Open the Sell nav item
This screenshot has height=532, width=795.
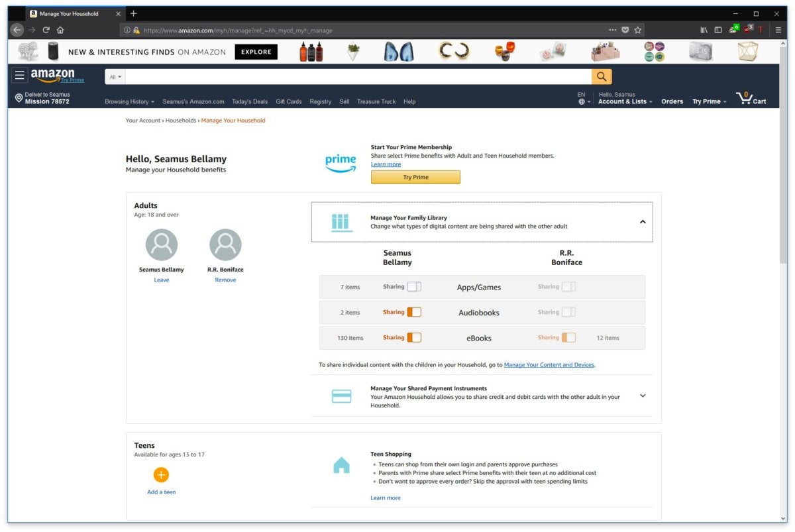[x=344, y=101]
